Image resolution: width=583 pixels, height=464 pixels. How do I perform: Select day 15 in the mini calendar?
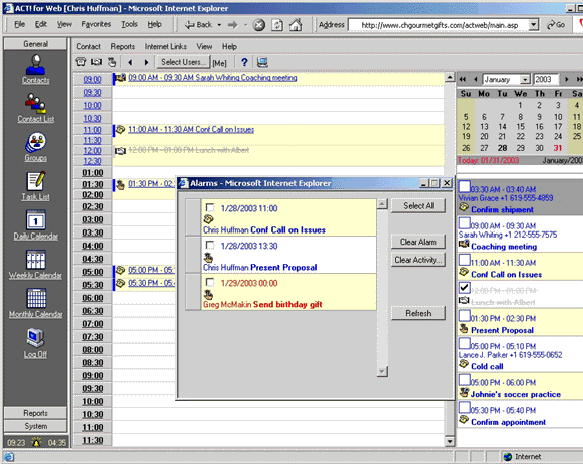(521, 127)
